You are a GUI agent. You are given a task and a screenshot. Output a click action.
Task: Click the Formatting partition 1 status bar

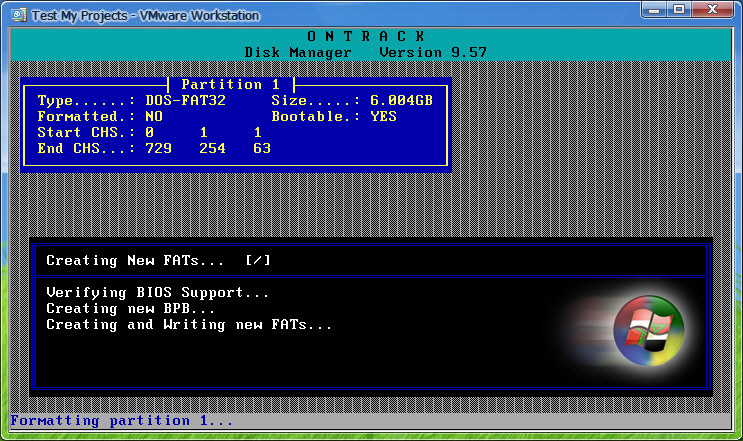(121, 421)
